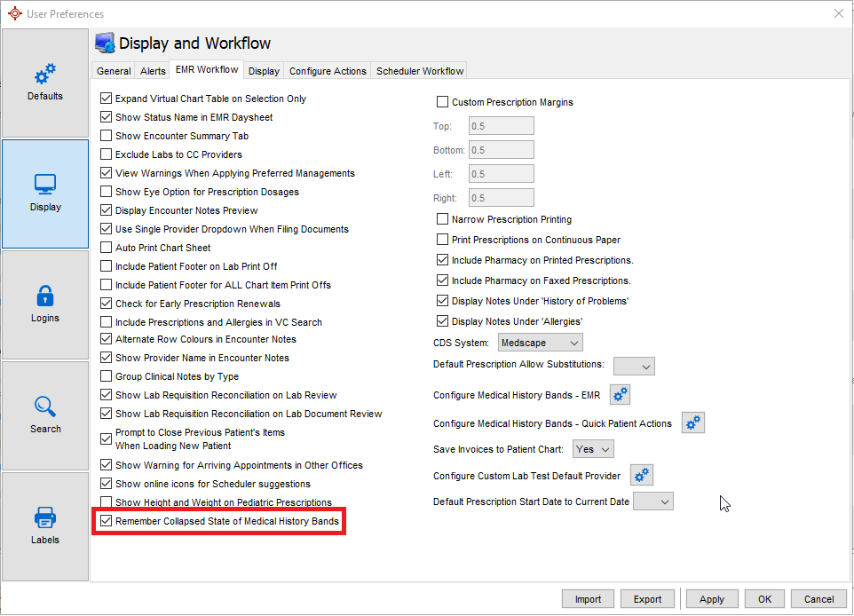The height and width of the screenshot is (616, 854).
Task: Expand Save Invoices to Patient Chart dropdown
Action: coord(593,449)
